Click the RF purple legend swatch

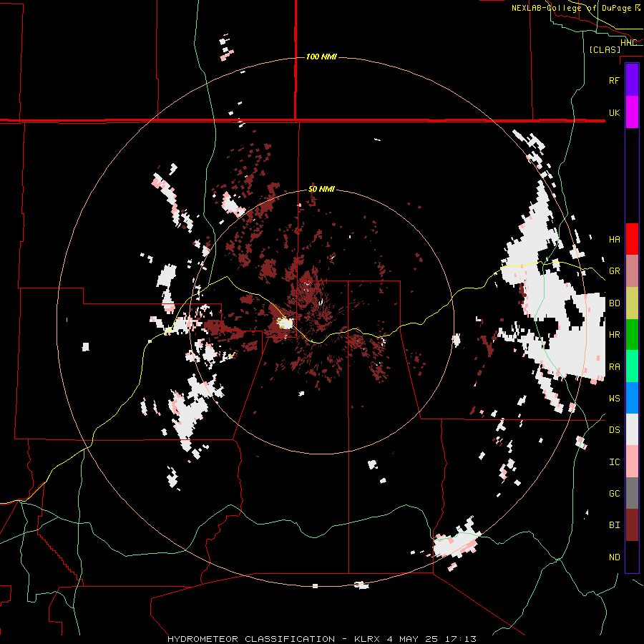632,80
